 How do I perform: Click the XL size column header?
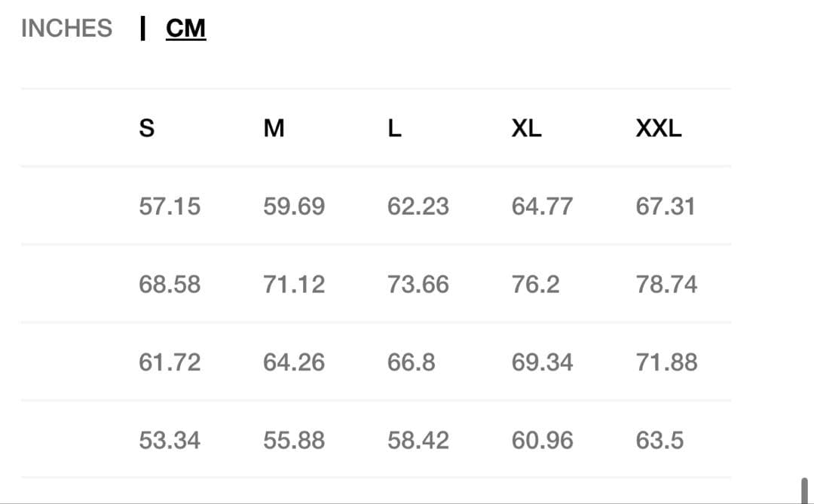click(x=526, y=129)
